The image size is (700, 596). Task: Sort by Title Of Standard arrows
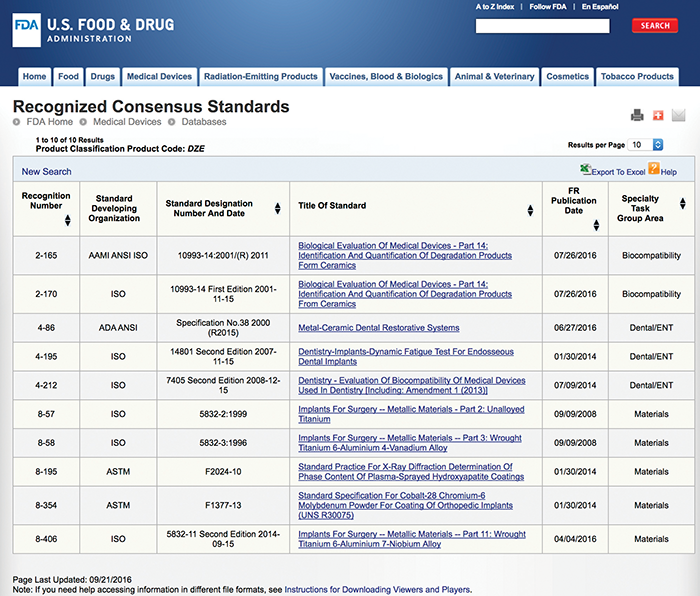[x=529, y=210]
